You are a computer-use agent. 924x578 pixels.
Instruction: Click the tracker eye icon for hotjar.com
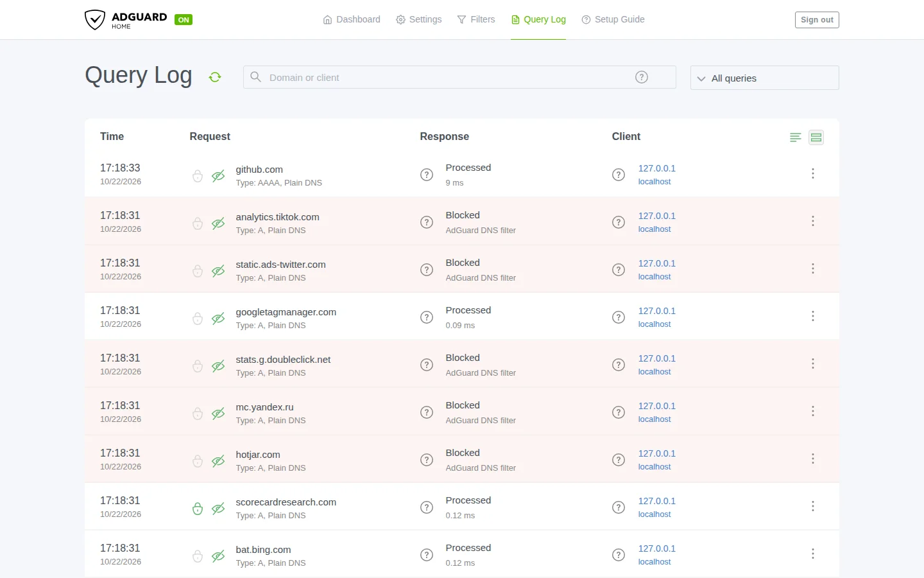[x=218, y=461]
